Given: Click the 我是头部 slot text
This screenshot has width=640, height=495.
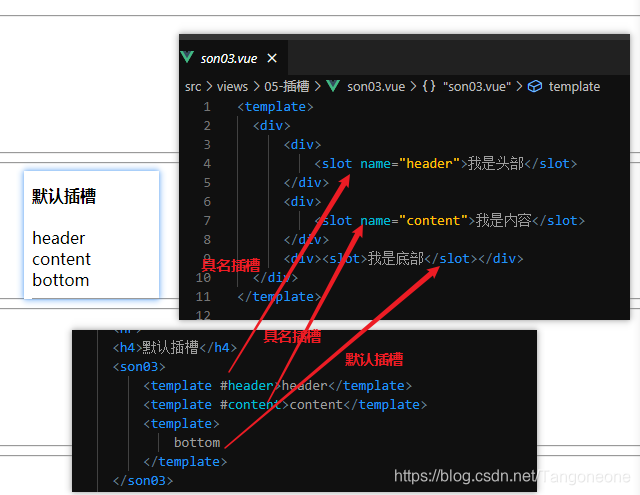Looking at the screenshot, I should 496,163.
